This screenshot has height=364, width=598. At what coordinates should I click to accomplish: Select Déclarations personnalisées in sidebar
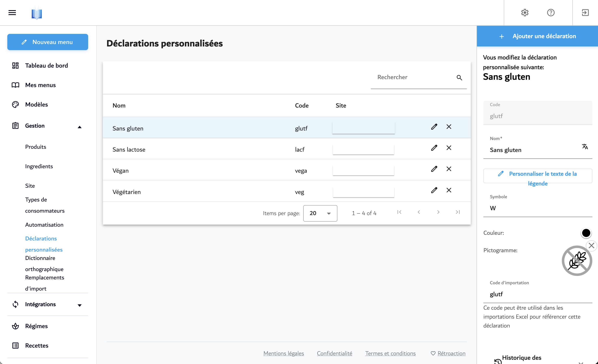pyautogui.click(x=44, y=244)
